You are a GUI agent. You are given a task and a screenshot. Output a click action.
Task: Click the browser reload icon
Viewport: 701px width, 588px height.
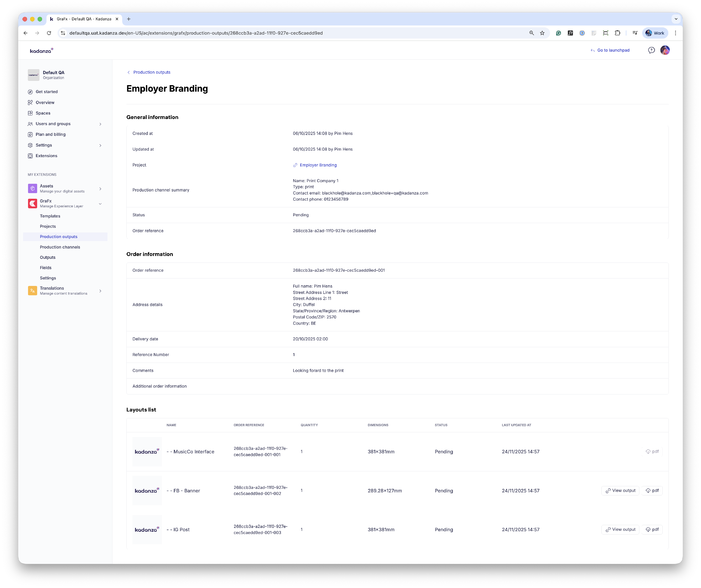tap(49, 33)
